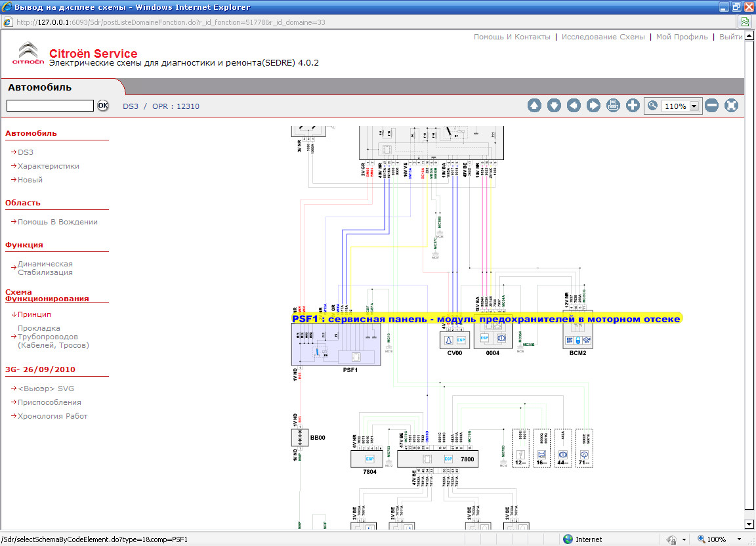Click the vehicle search input field
Screen dimensions: 756x546
click(x=50, y=106)
